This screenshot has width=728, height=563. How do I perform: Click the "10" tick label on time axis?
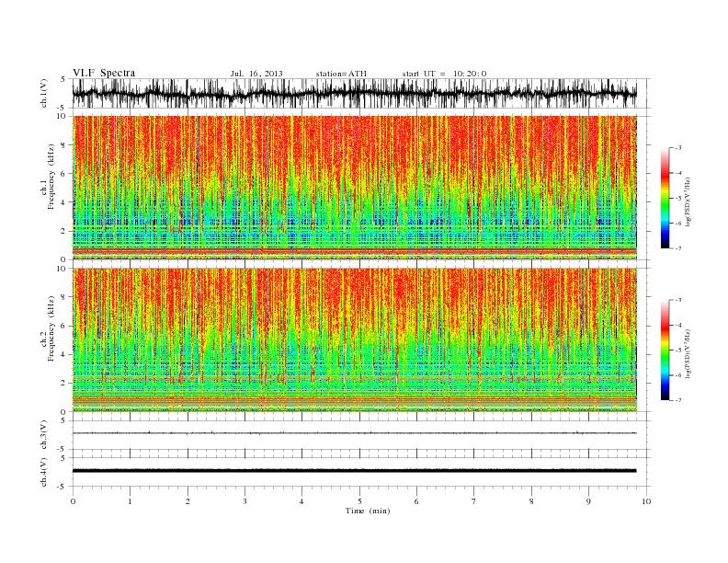click(646, 501)
